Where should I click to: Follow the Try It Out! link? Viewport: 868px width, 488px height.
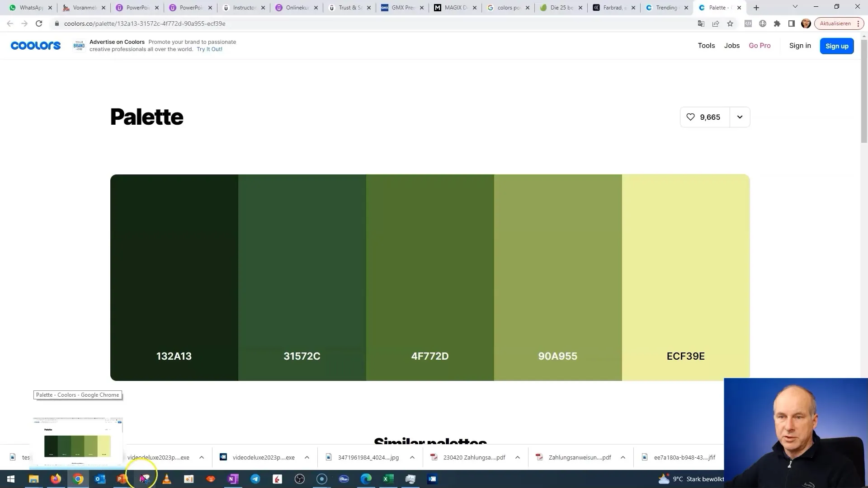[209, 49]
